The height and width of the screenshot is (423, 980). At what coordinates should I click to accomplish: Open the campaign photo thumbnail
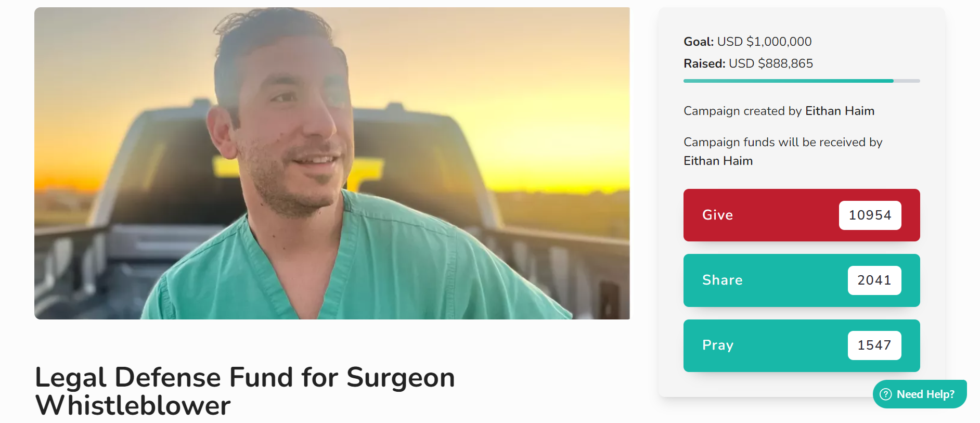(332, 163)
